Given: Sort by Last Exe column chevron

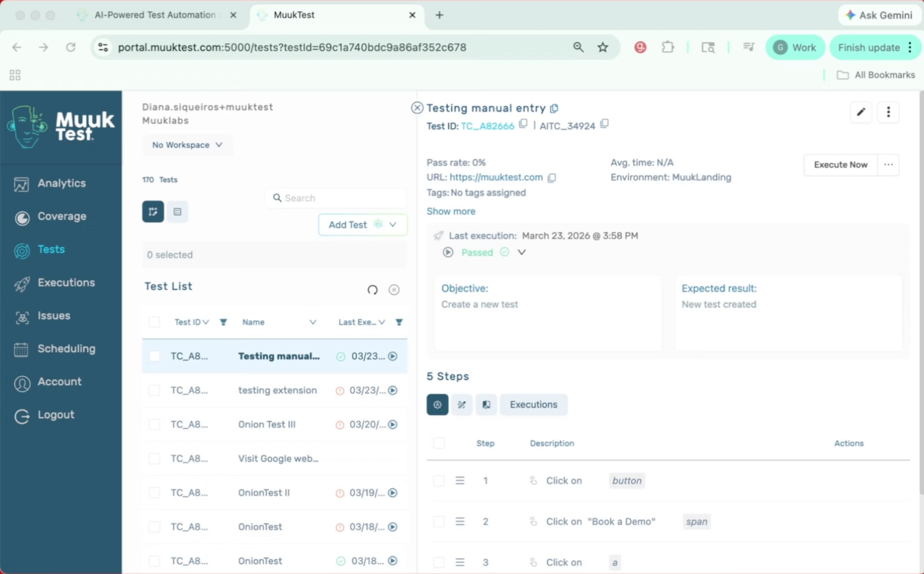Looking at the screenshot, I should coord(382,322).
